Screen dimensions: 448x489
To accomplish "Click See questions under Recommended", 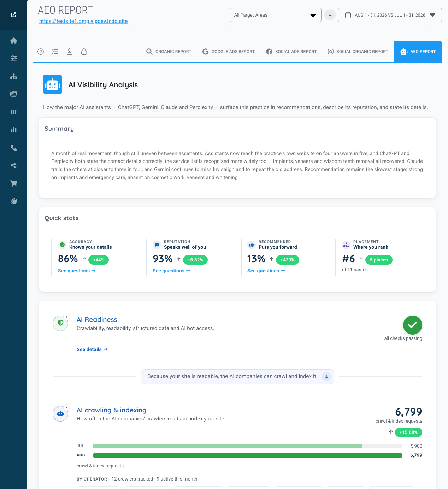I will (x=266, y=271).
